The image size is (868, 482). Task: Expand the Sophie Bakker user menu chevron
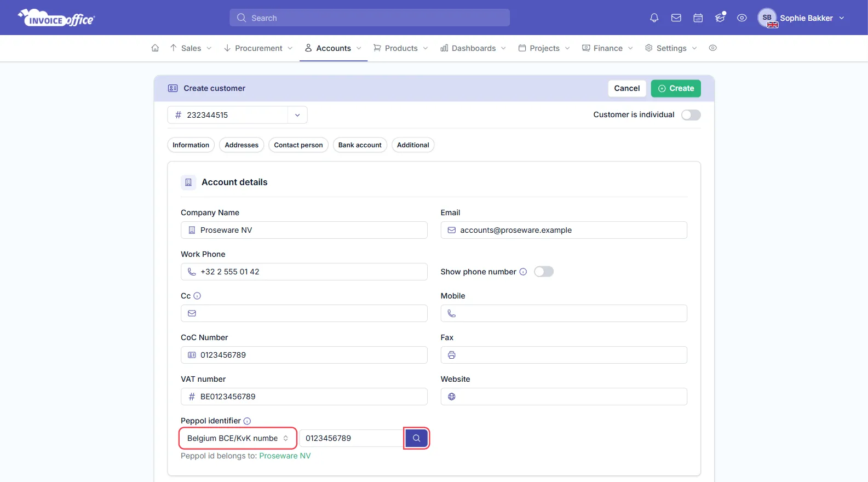[842, 18]
